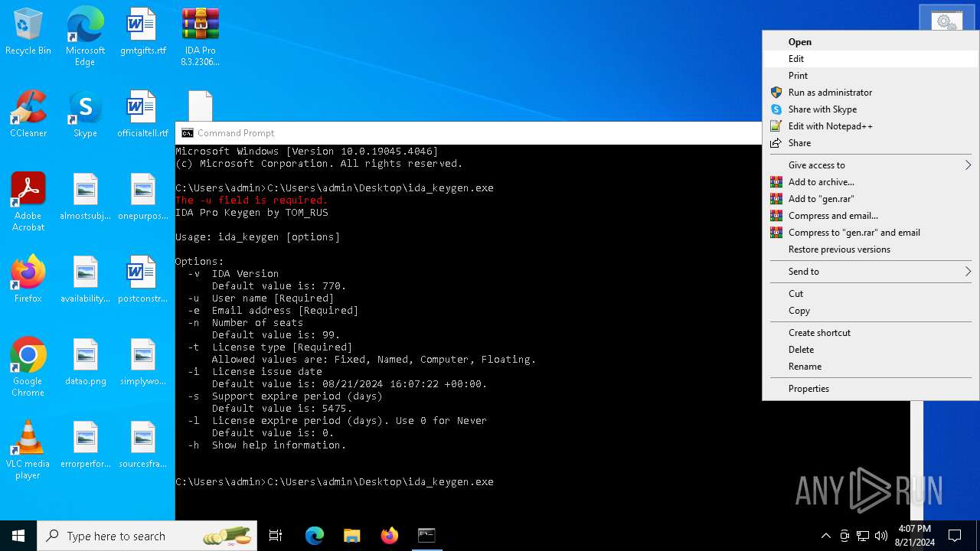Viewport: 980px width, 551px height.
Task: Launch Microsoft Edge desktop shortcut
Action: point(85,36)
